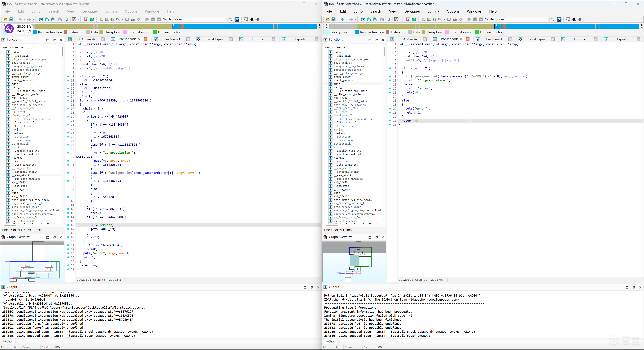
Task: Toggle breakpoint dot on line 9 left pseudocode
Action: click(x=68, y=76)
